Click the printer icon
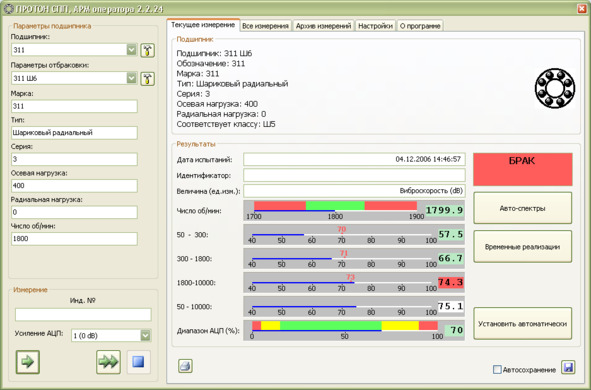The height and width of the screenshot is (390, 591). coord(185,366)
